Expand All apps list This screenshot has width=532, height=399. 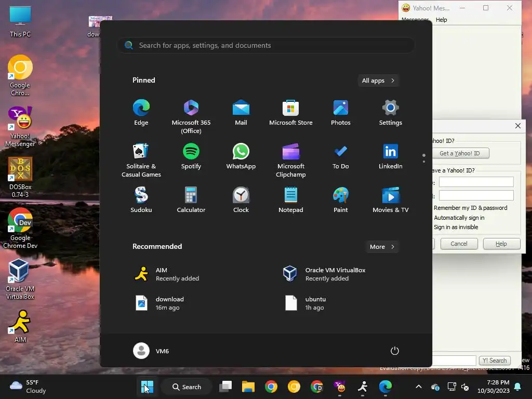click(x=378, y=81)
